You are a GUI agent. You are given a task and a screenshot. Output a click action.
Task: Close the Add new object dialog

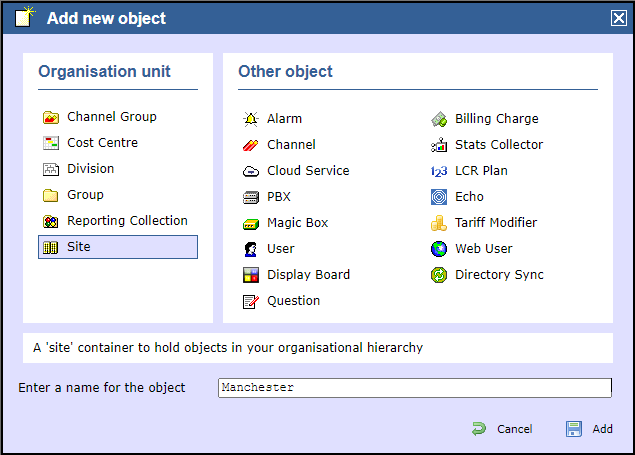tap(619, 18)
